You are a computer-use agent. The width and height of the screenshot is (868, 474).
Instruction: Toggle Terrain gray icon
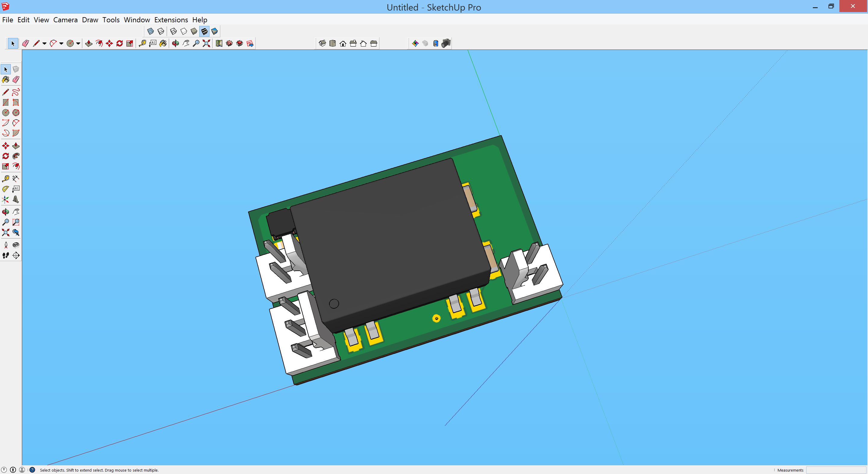[426, 43]
